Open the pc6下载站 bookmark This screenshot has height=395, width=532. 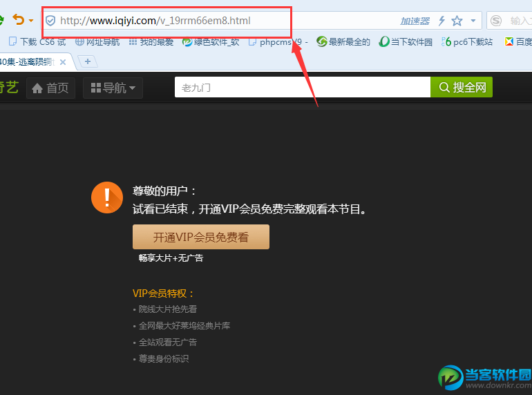[466, 41]
